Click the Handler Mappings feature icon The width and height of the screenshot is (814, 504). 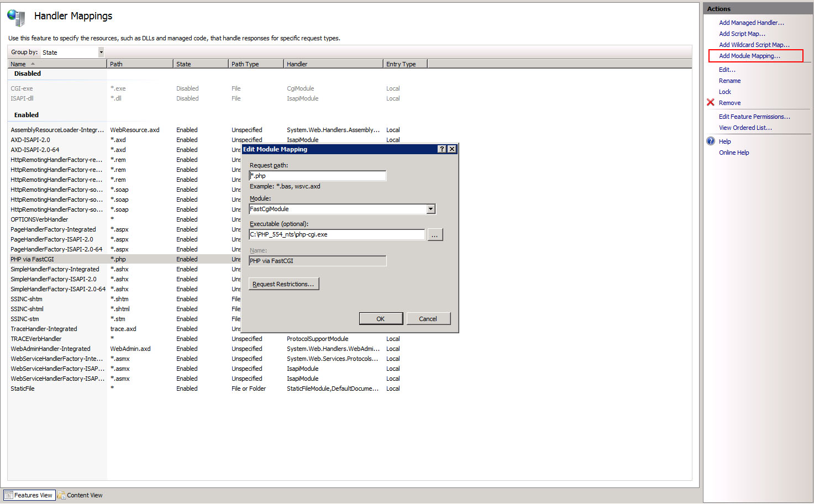pos(15,17)
